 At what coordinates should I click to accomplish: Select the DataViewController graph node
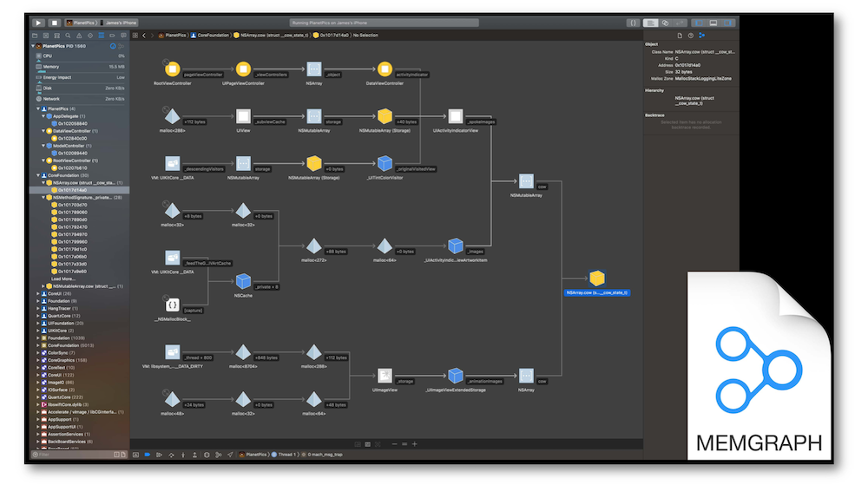point(385,69)
